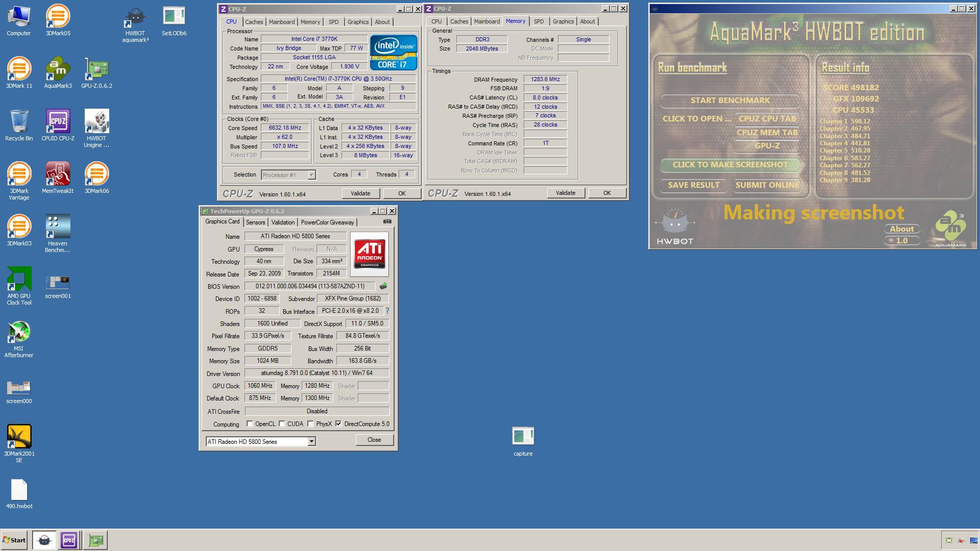Switch to CPU-Z taskbar button

click(x=69, y=540)
